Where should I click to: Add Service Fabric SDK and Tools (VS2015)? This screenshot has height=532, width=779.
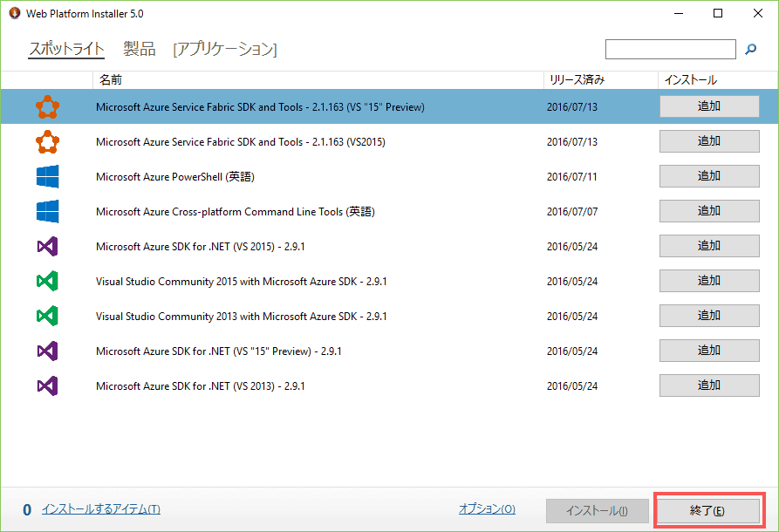pyautogui.click(x=709, y=141)
